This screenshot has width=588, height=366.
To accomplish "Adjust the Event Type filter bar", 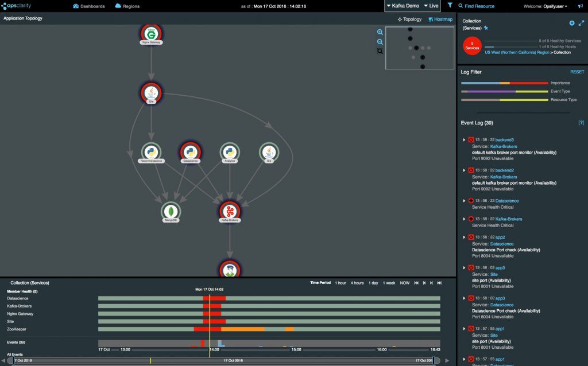I will [504, 91].
